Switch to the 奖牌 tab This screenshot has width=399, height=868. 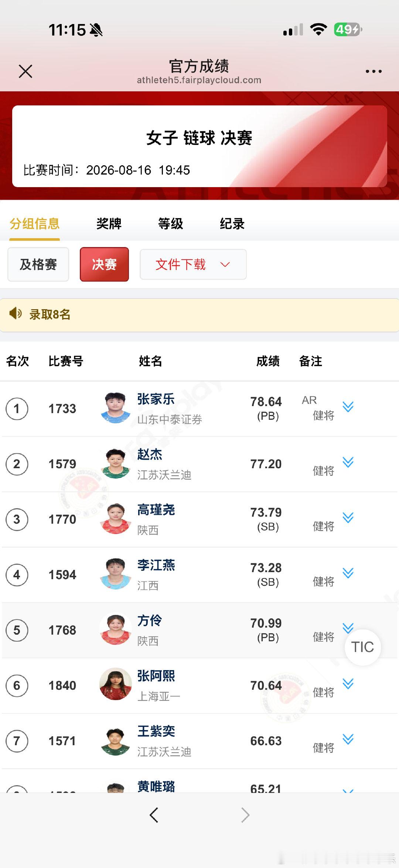click(x=109, y=224)
